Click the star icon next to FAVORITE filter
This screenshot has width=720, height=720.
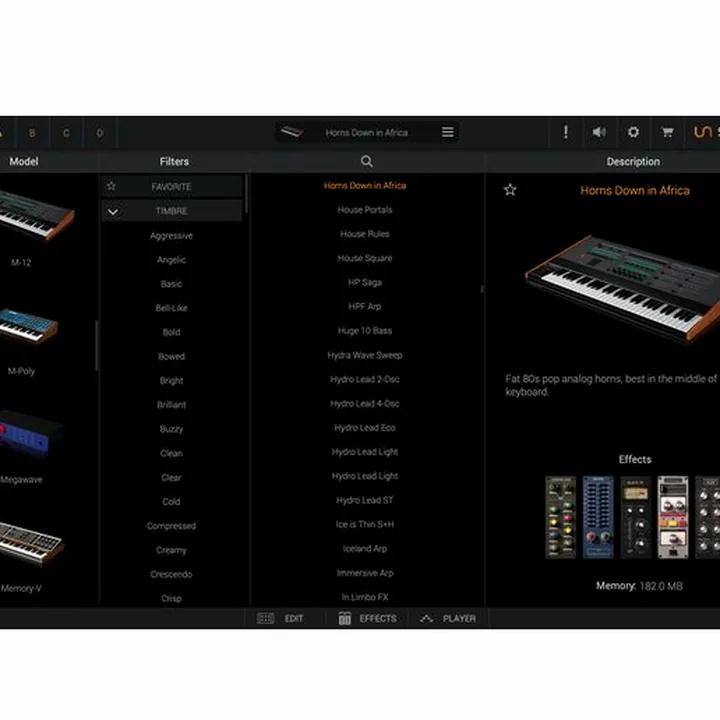[111, 186]
